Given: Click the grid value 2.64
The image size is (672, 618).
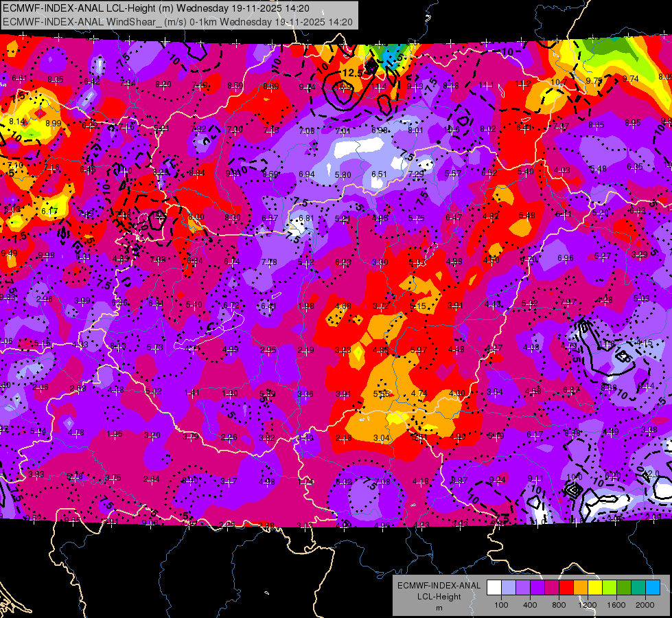Looking at the screenshot, I should pos(151,479).
